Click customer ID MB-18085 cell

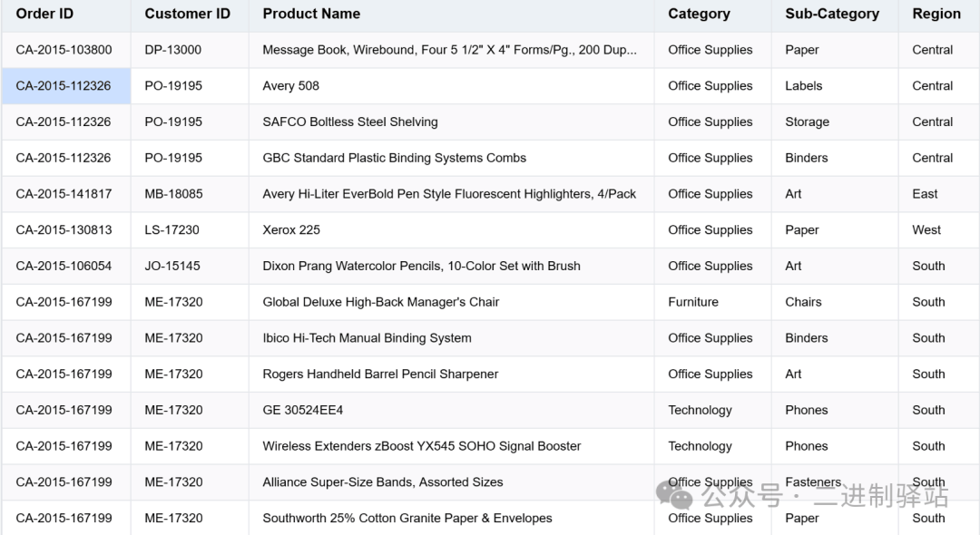pos(173,194)
